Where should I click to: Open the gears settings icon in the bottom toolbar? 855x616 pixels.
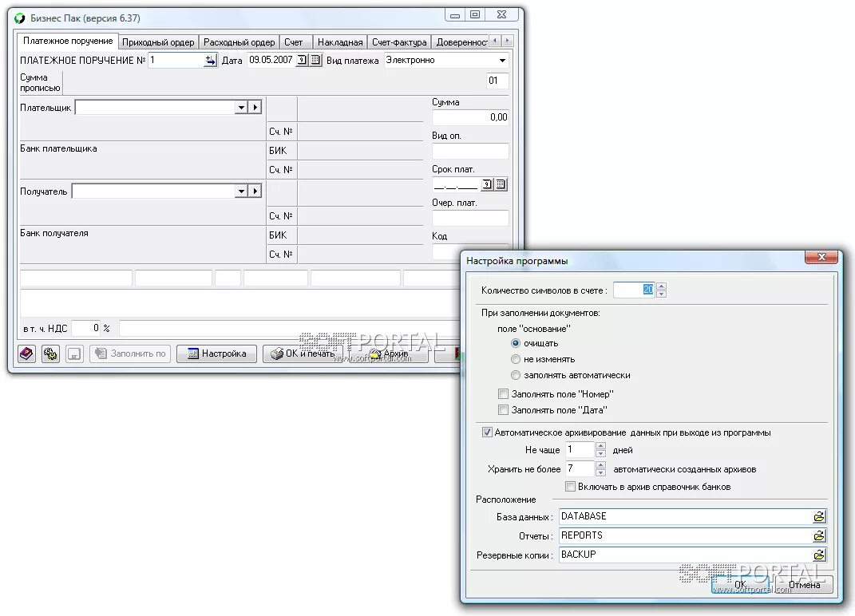(x=50, y=353)
